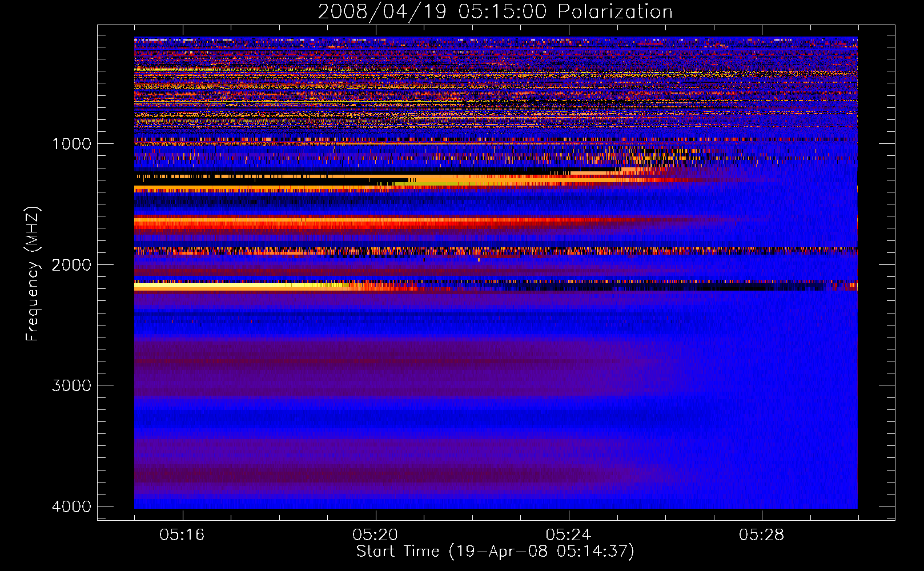924x571 pixels.
Task: Click the 05:16 time tick label
Action: point(182,535)
